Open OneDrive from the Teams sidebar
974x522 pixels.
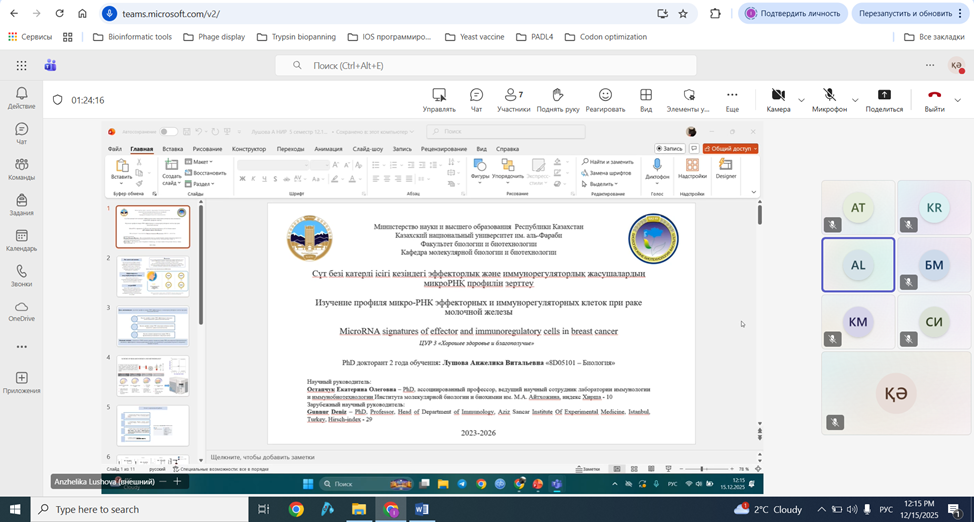(21, 311)
